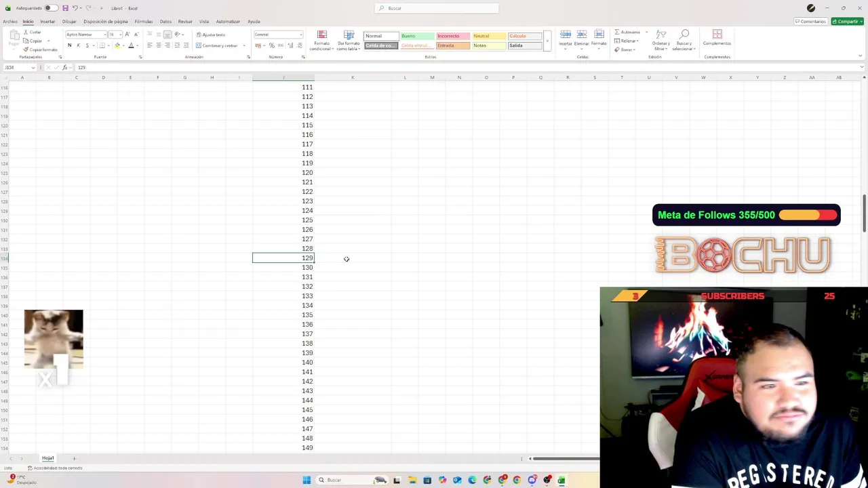Click the insert function fx icon
868x488 pixels.
point(64,68)
